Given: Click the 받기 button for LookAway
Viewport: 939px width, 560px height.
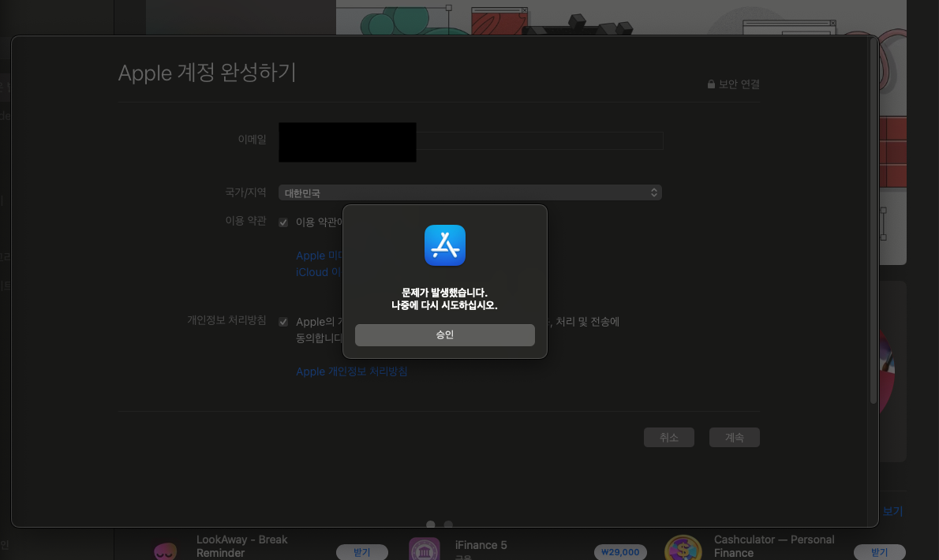Looking at the screenshot, I should 361,552.
